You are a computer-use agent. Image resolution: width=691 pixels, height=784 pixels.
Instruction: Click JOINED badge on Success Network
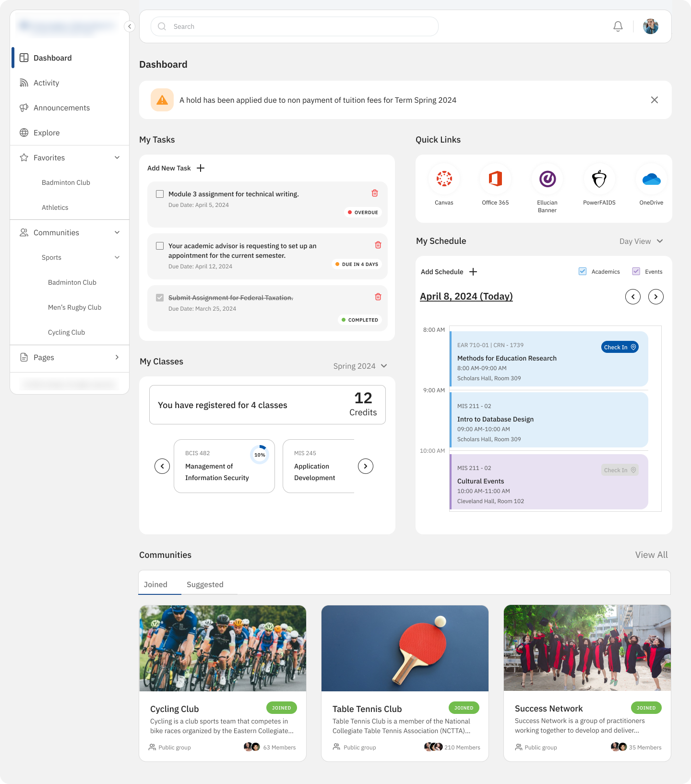point(646,708)
